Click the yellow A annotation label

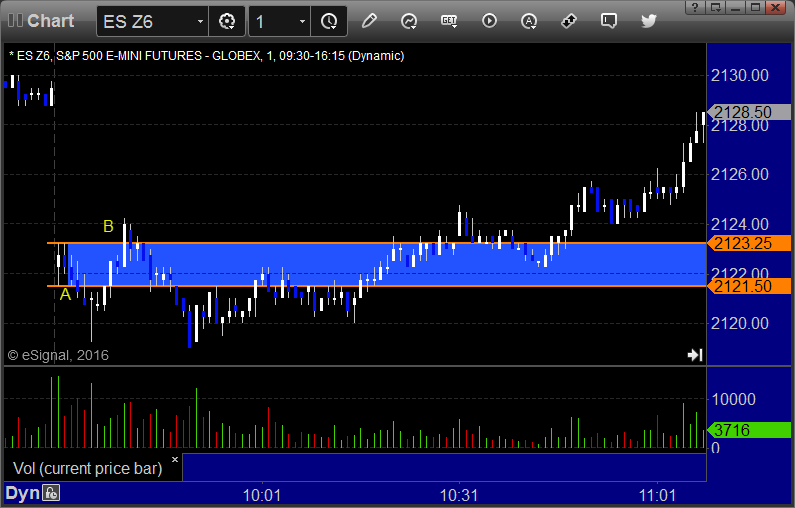[x=65, y=294]
